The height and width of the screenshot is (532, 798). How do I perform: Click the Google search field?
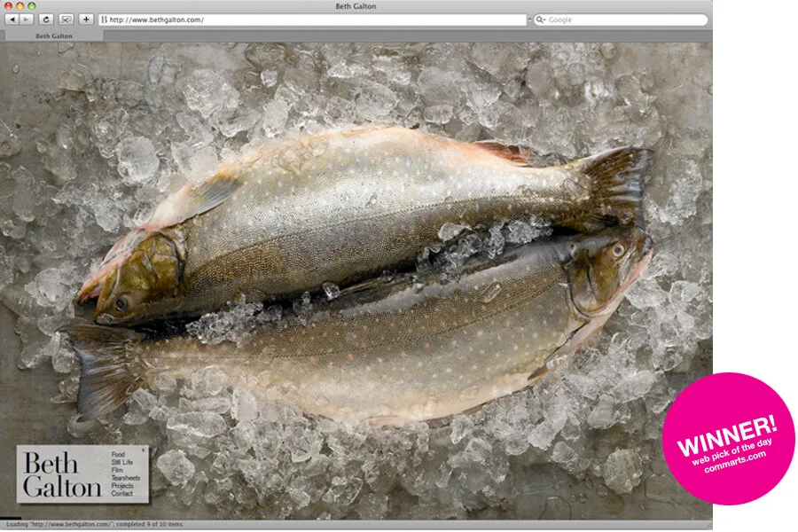(621, 20)
